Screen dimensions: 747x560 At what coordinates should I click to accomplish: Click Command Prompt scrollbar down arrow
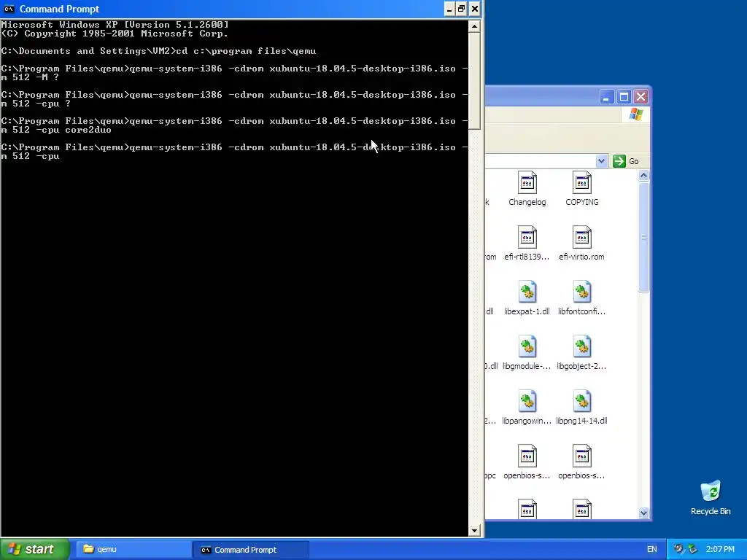(474, 531)
